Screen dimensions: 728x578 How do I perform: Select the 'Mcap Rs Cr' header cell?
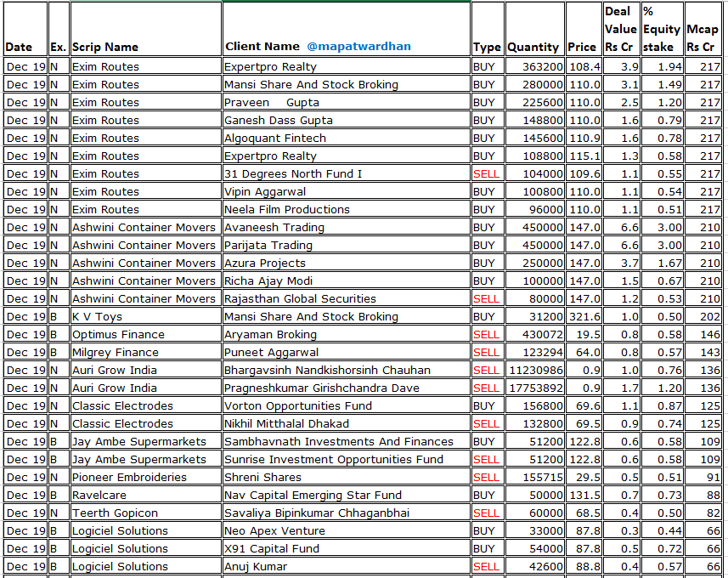[x=703, y=29]
